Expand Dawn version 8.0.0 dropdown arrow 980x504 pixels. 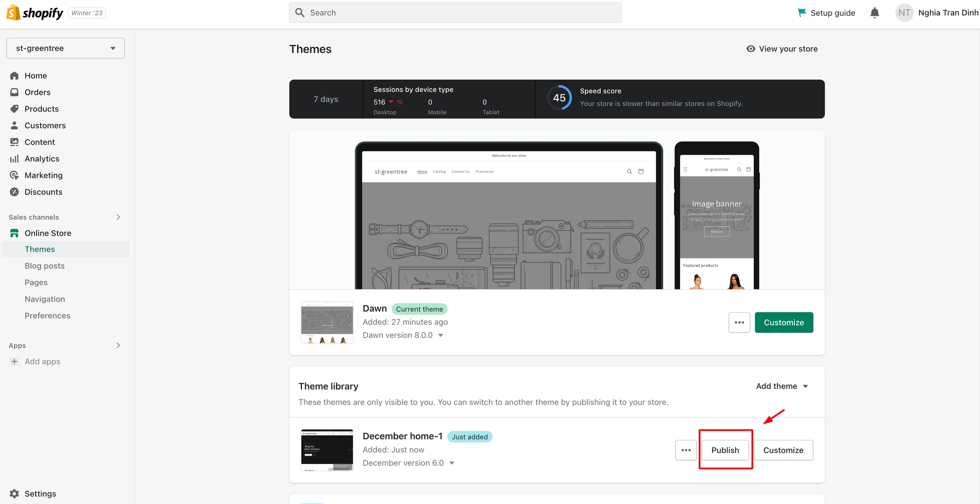tap(441, 335)
